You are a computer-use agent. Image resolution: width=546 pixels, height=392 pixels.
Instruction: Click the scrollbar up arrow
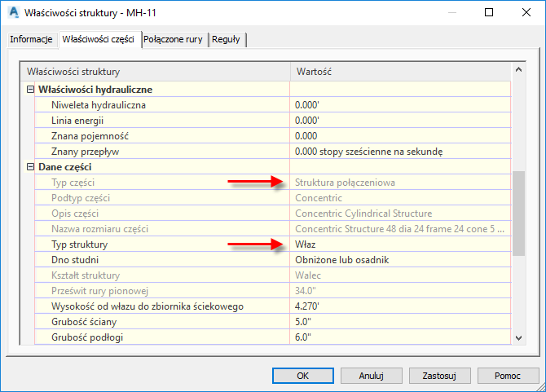click(518, 69)
